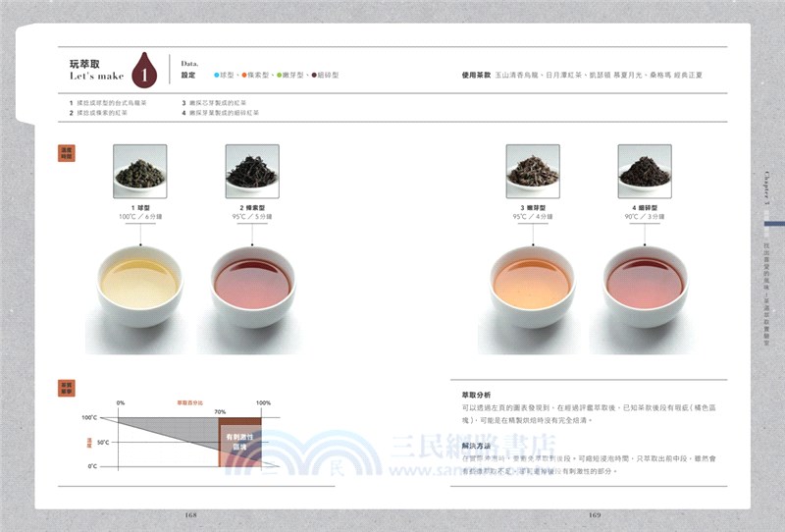Click the 使用茶款 label
The image size is (785, 532).
click(476, 76)
